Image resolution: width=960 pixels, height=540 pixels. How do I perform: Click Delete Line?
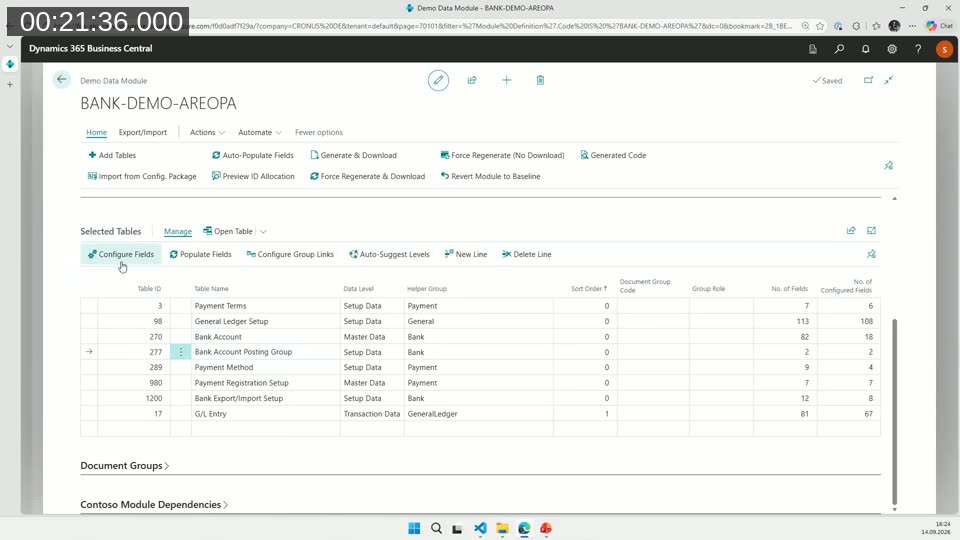click(x=527, y=254)
